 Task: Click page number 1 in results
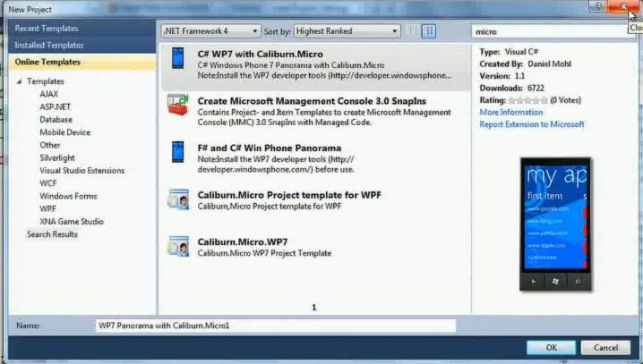click(x=314, y=307)
